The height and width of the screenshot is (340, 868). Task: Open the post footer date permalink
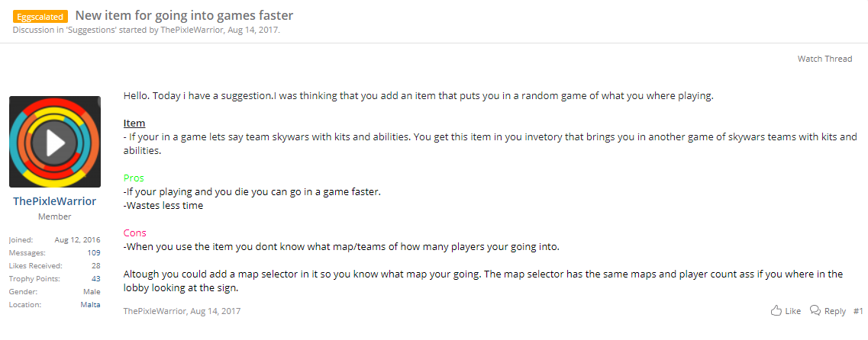point(215,311)
